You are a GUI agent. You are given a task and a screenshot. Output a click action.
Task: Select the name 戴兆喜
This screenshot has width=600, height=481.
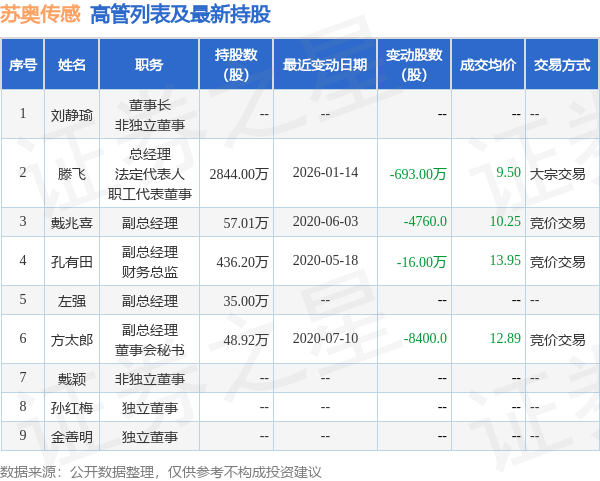[72, 223]
